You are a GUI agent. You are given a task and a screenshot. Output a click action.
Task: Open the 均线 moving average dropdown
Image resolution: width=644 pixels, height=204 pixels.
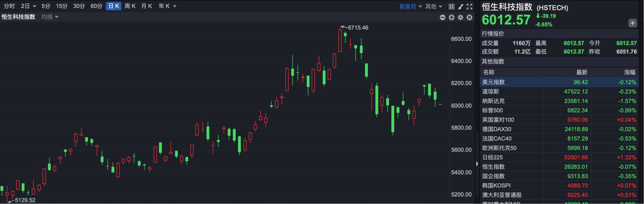(50, 17)
